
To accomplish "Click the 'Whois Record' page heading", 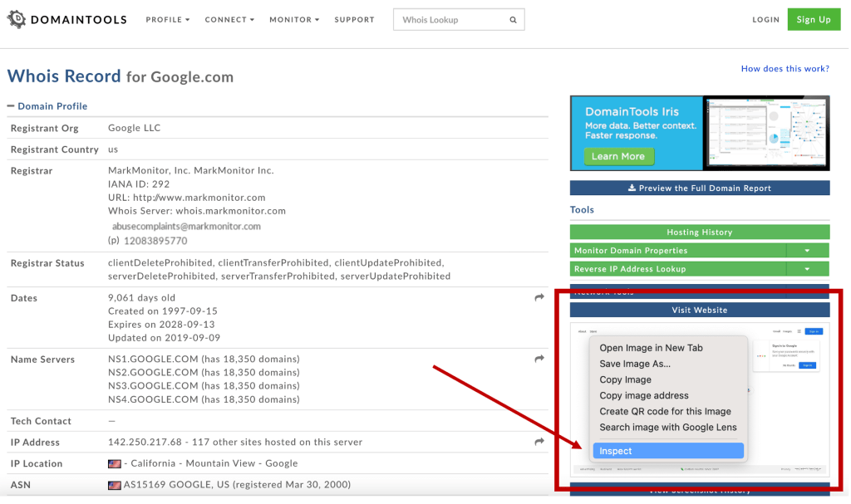I will (x=64, y=76).
